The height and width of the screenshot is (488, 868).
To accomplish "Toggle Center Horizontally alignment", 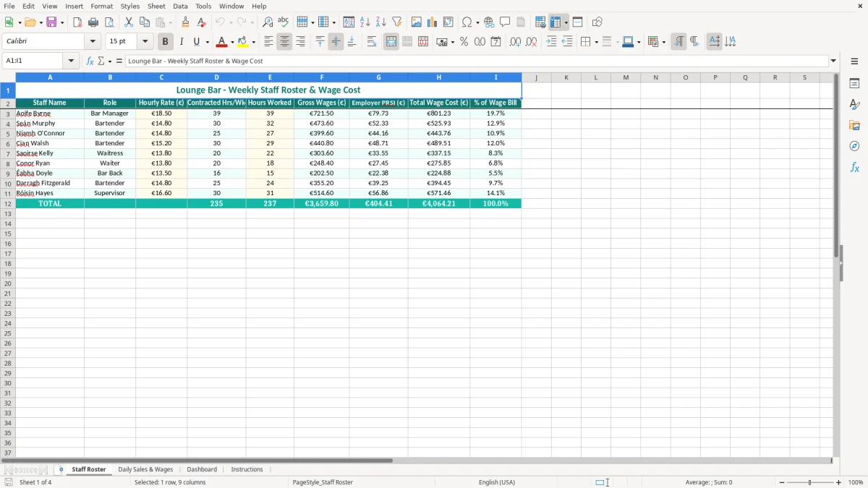I will click(284, 42).
